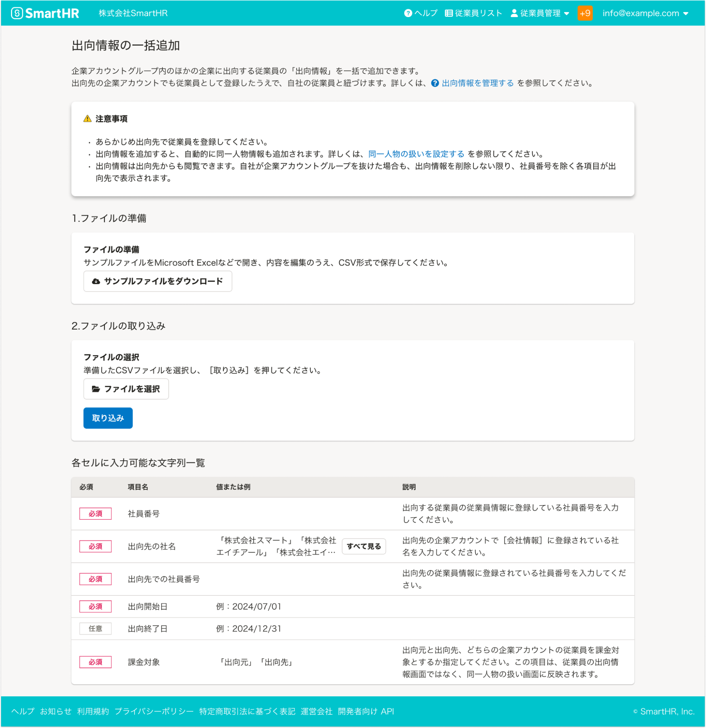
Task: Click the 従業員リスト icon in the header
Action: 449,13
